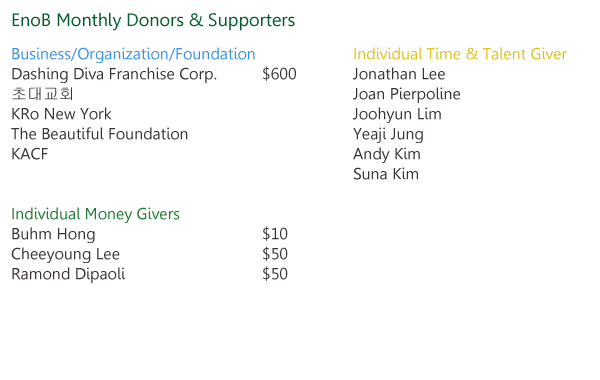Click the EnoB Monthly Donors & Supporters title
This screenshot has width=600, height=380.
pyautogui.click(x=153, y=20)
